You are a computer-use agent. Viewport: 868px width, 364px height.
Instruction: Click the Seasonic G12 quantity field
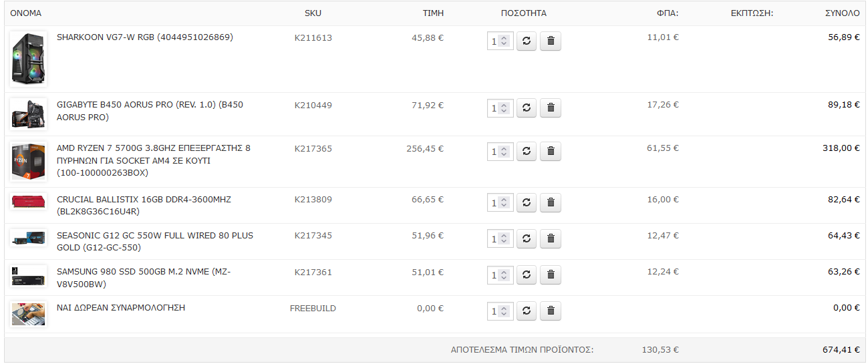[x=500, y=239]
